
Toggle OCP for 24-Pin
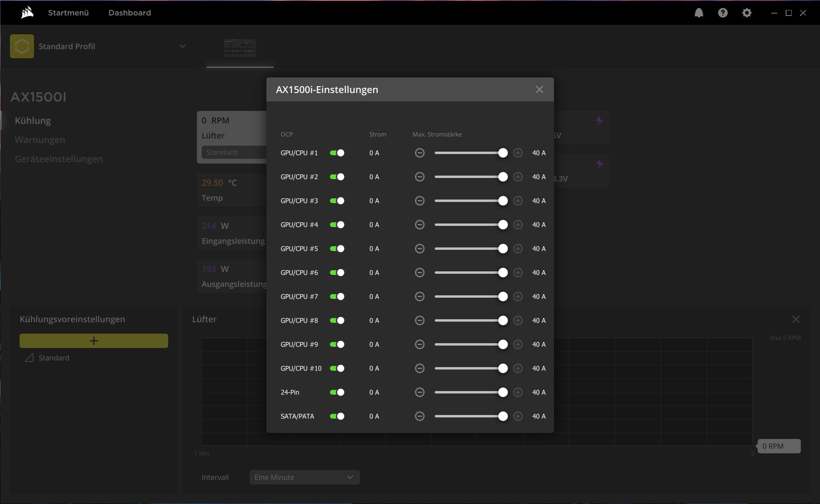[337, 392]
